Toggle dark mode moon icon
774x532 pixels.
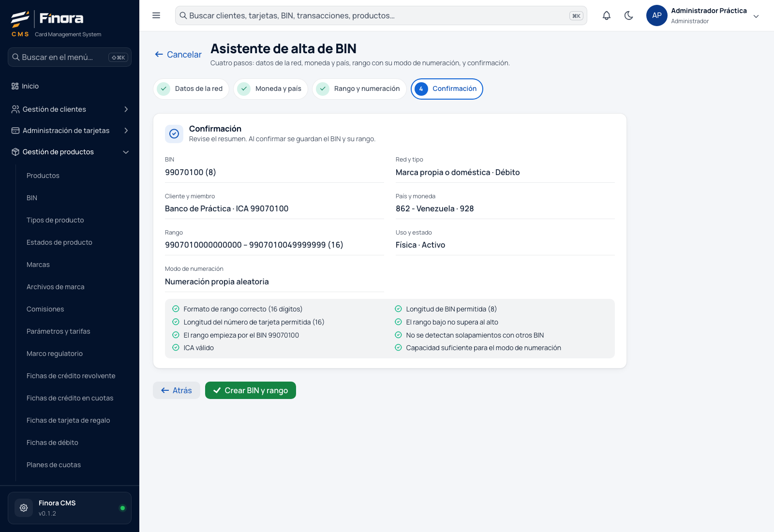click(x=629, y=15)
